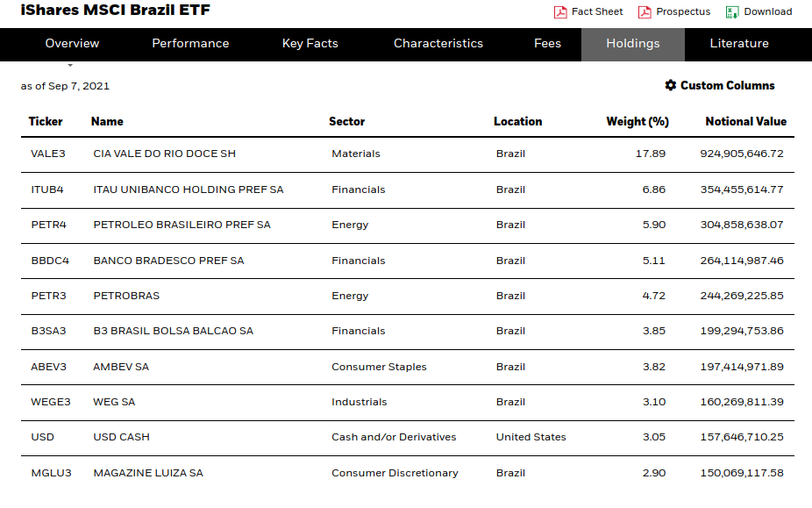Open the Performance tab

190,43
